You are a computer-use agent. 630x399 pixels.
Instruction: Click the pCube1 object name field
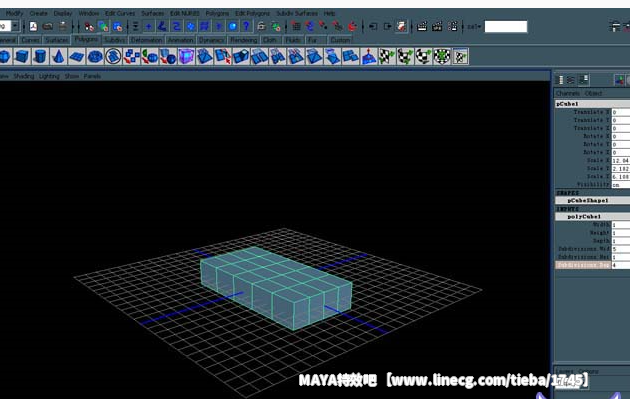point(592,104)
